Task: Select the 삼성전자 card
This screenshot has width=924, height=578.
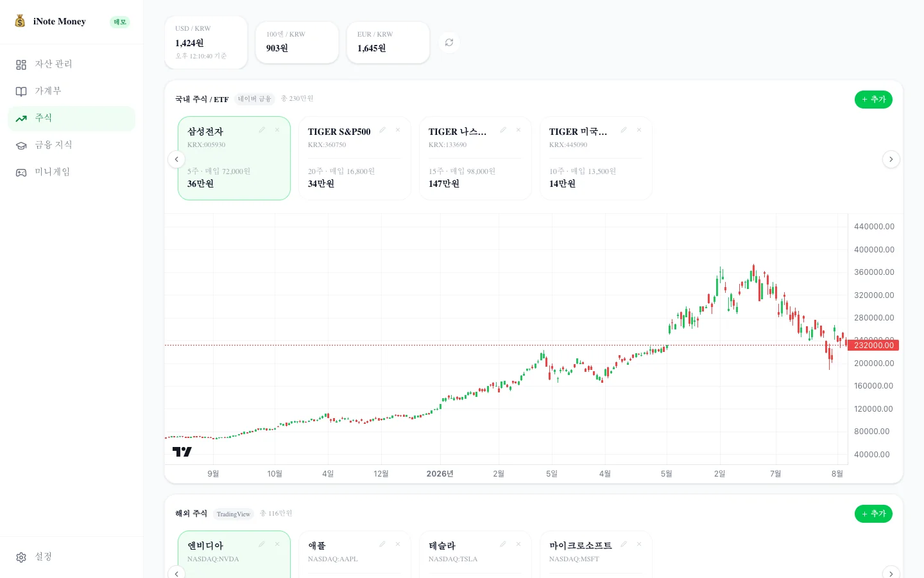Action: pyautogui.click(x=234, y=158)
